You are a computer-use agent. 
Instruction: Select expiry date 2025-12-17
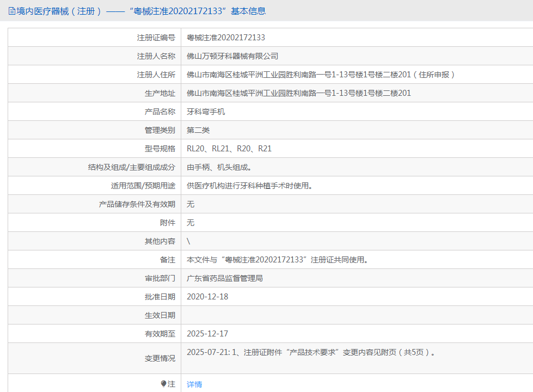[x=207, y=334]
